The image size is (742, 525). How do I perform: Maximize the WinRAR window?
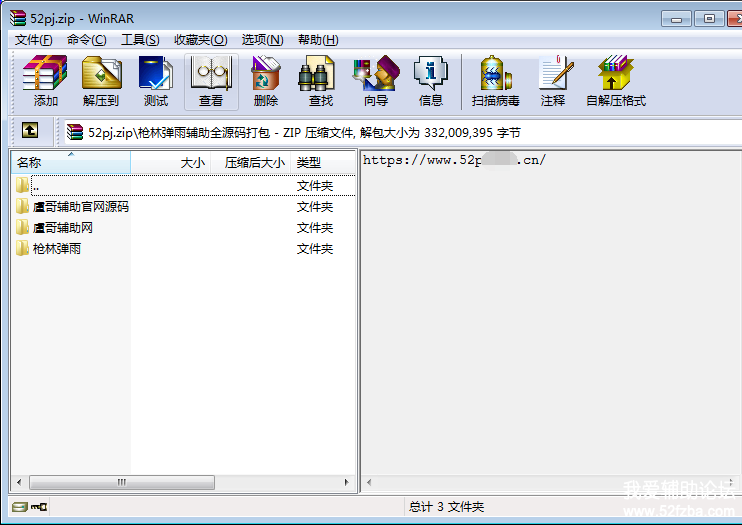709,19
